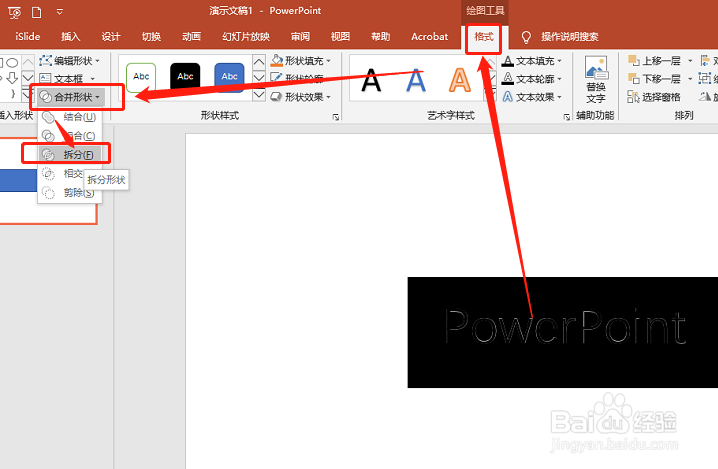Select the down arrow shape in gallery

(12, 78)
